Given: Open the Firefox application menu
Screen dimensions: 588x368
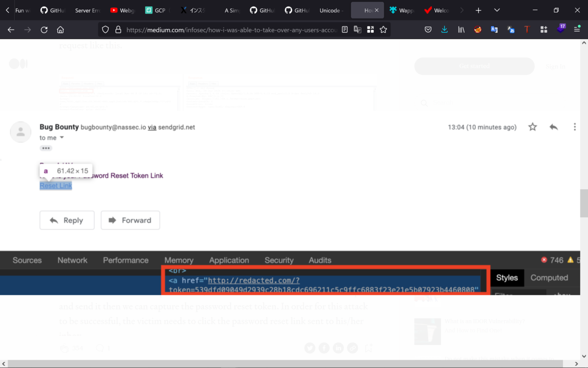Looking at the screenshot, I should click(577, 30).
